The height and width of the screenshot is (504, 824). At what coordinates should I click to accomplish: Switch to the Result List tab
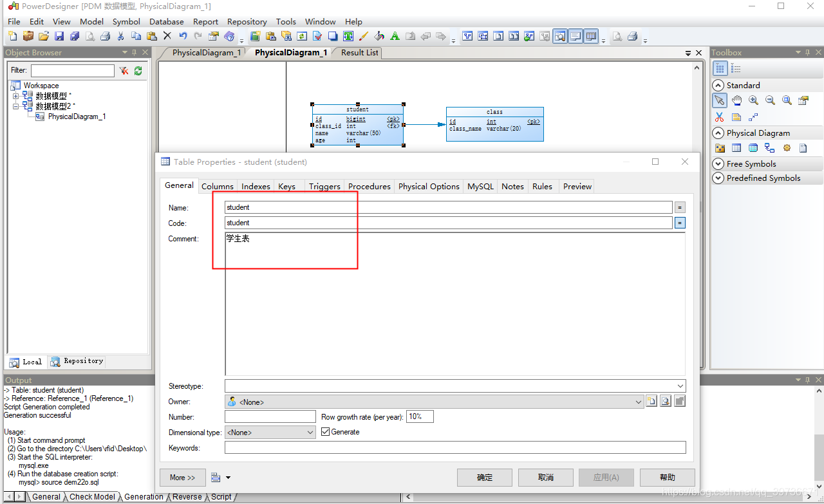point(359,53)
